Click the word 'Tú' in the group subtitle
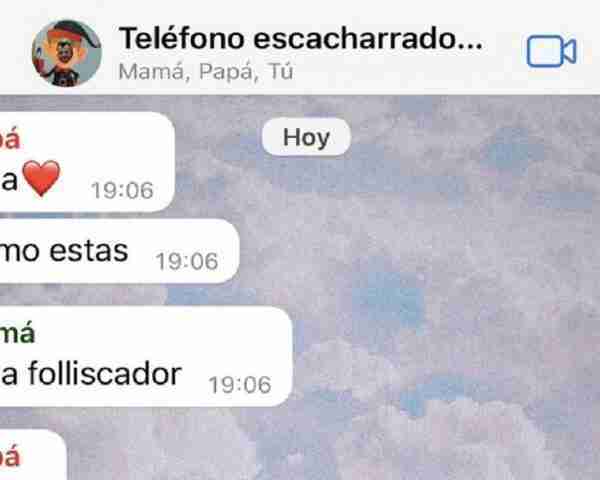Screen dimensions: 600x480 281,71
